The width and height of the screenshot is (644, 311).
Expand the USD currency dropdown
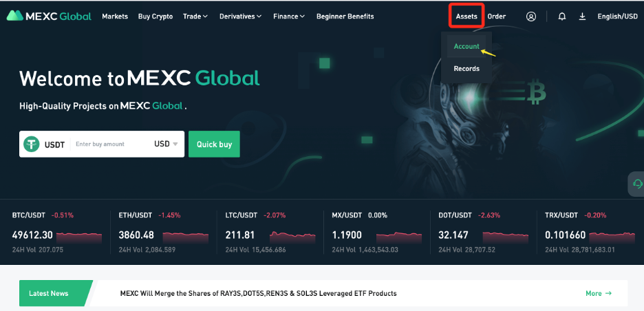(x=167, y=144)
